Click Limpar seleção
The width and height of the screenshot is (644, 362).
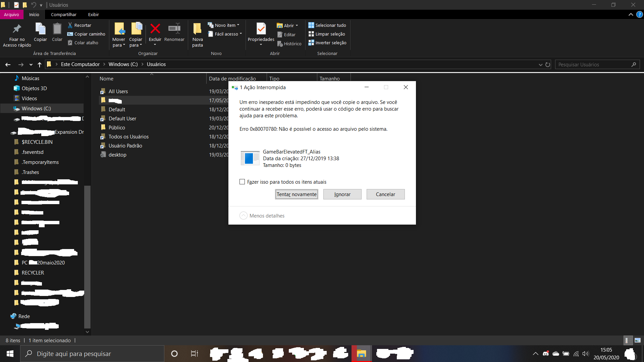click(x=327, y=34)
